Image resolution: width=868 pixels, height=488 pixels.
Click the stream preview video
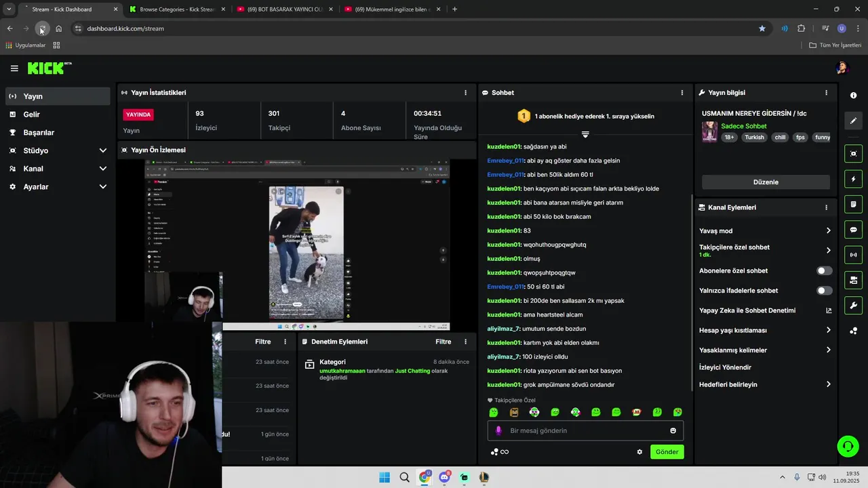pos(297,245)
